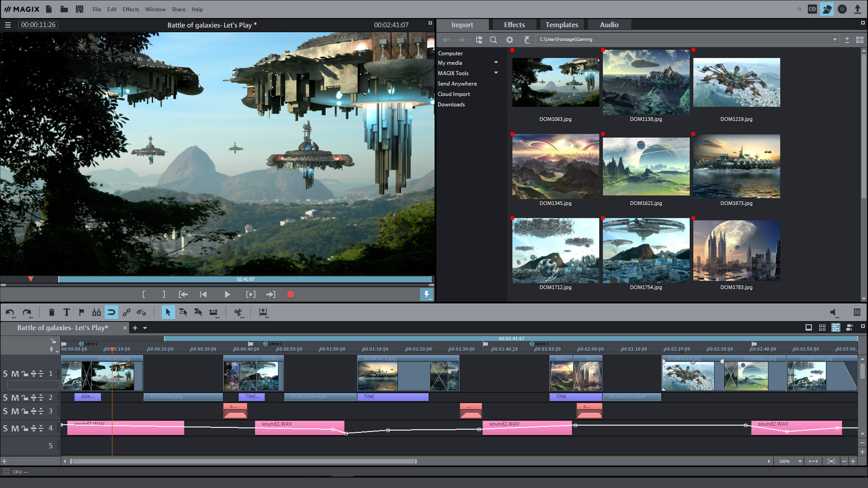Click the Ungroup objects chain icon
The height and width of the screenshot is (488, 868).
(141, 312)
